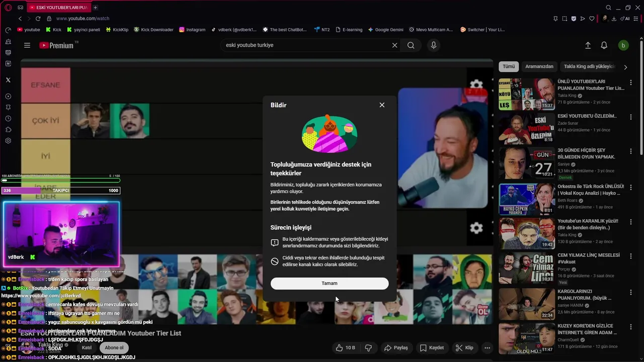Viewport: 644px width, 362px height.
Task: Open downloads from toolbar
Action: 614,19
